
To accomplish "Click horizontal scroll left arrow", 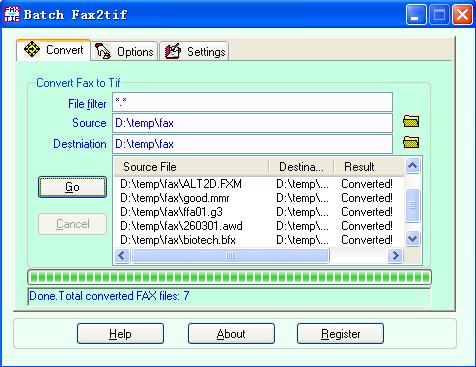I will click(122, 256).
